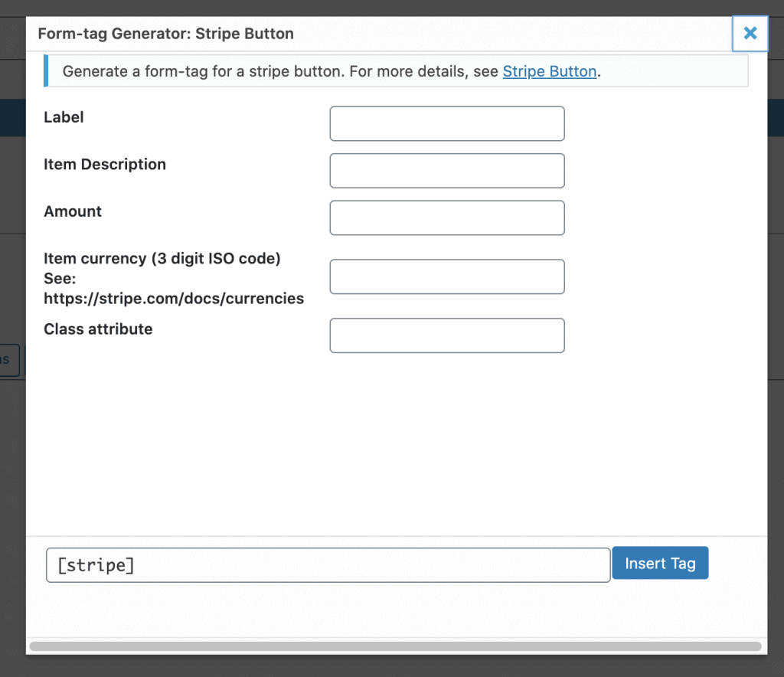Click the partially hidden button behind the dialog
This screenshot has height=677, width=784.
(x=11, y=359)
